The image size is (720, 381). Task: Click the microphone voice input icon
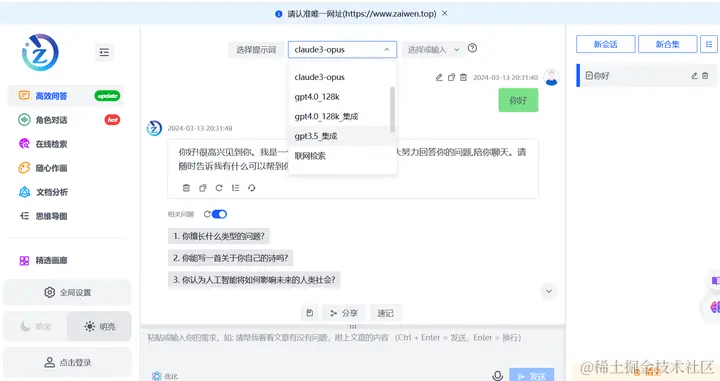497,376
